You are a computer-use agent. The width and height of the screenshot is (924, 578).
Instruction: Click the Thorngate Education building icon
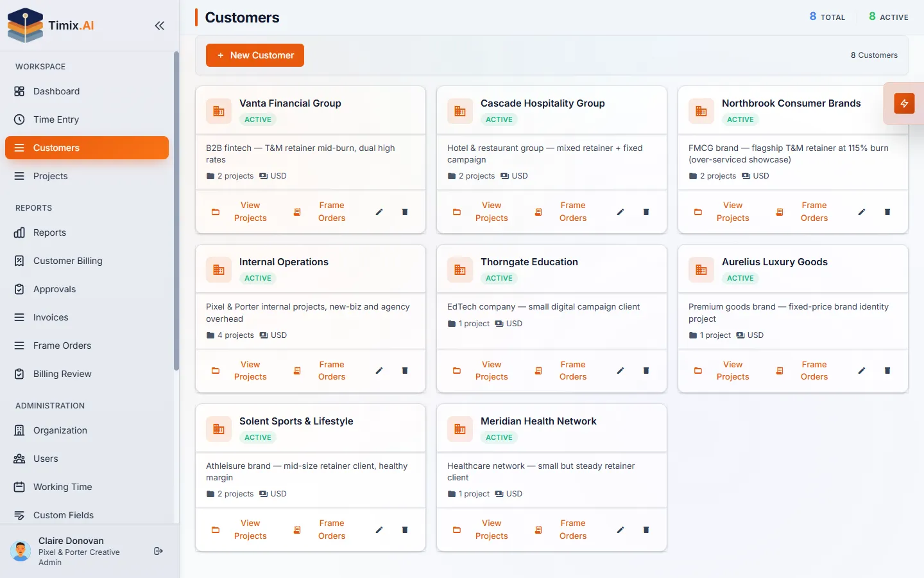pyautogui.click(x=460, y=270)
